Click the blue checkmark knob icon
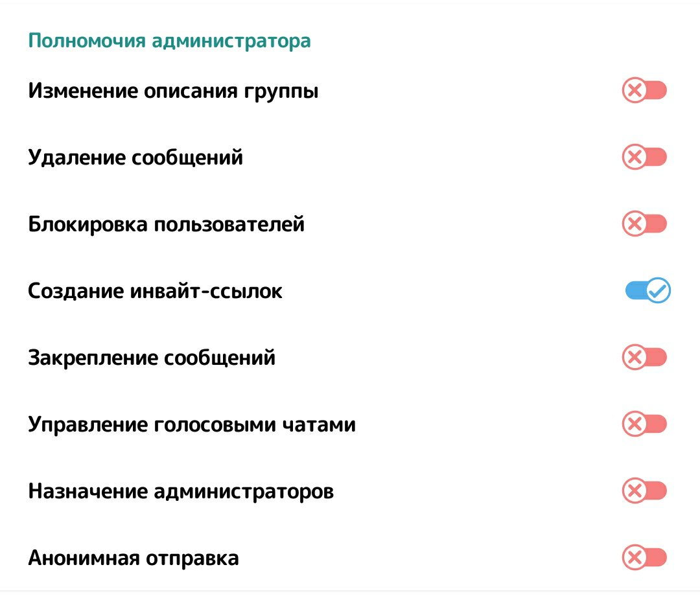 (659, 291)
